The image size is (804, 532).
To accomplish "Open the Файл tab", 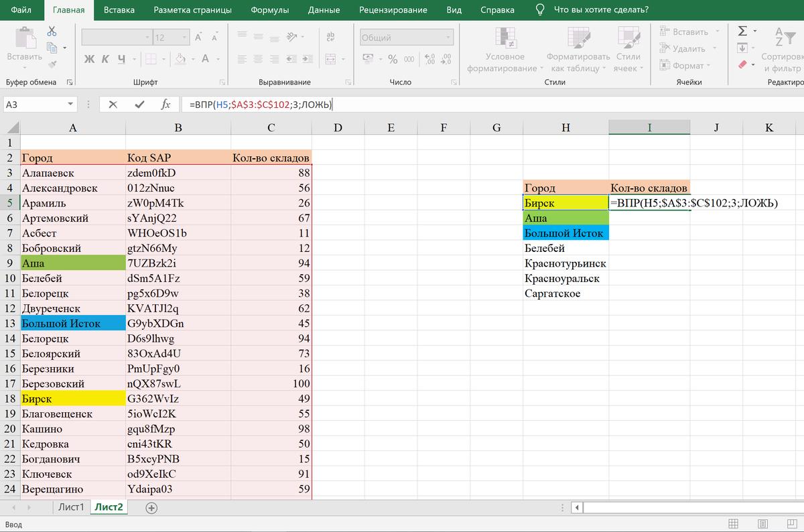I will (21, 10).
